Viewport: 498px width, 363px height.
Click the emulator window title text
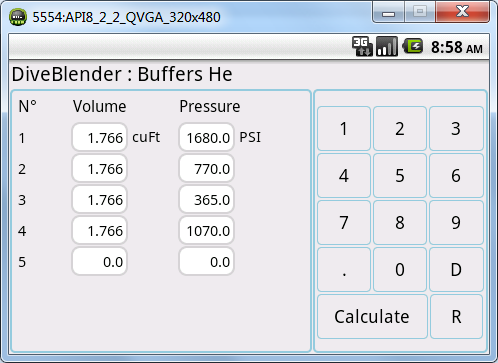(126, 17)
